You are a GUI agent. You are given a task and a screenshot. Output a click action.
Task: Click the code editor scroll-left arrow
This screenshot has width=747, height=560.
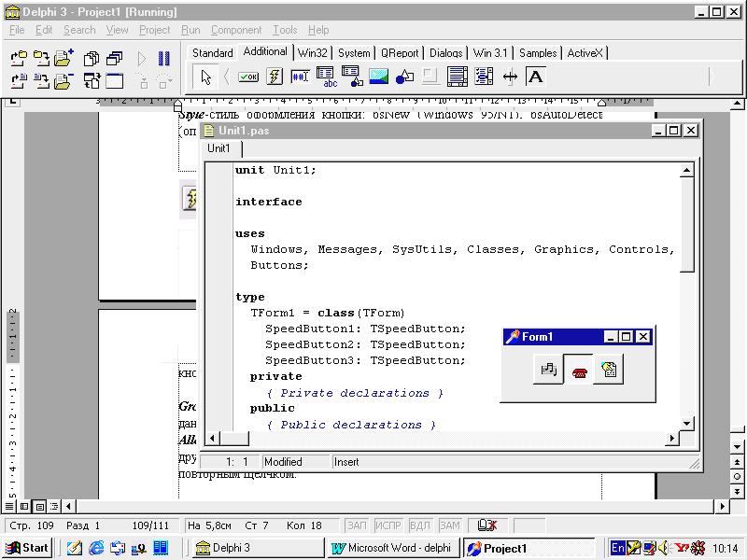(x=213, y=438)
